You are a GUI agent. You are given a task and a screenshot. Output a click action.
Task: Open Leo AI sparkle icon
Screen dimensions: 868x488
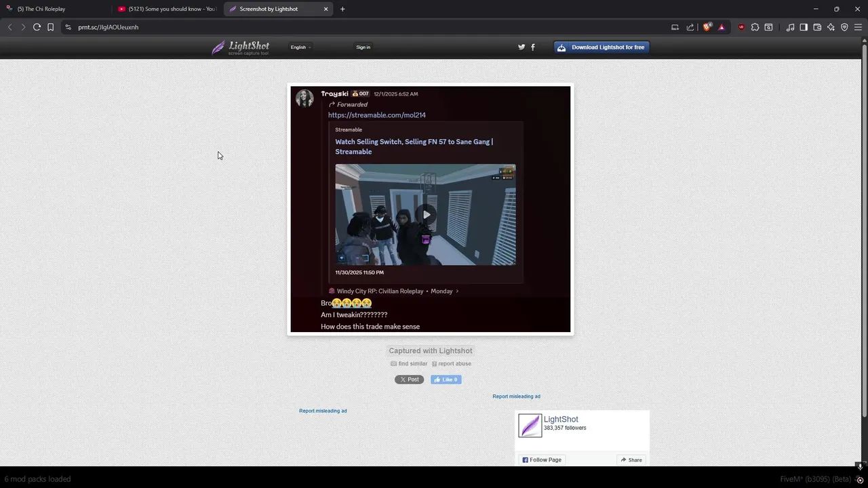click(x=831, y=27)
